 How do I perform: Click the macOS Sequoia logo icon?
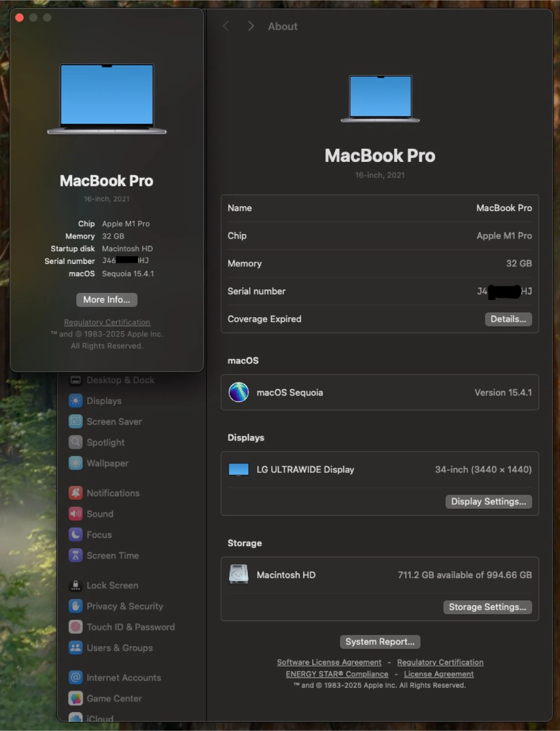click(x=239, y=392)
